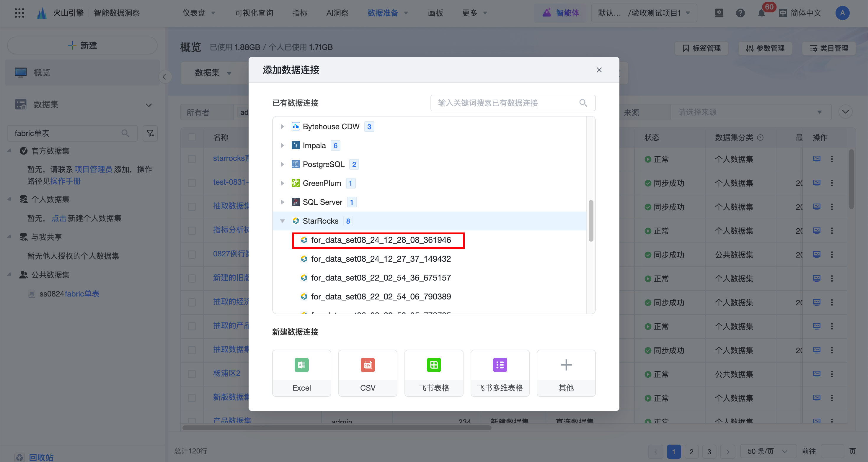Screen dimensions: 868x462
Task: Click the existing data connection search field
Action: click(x=505, y=103)
